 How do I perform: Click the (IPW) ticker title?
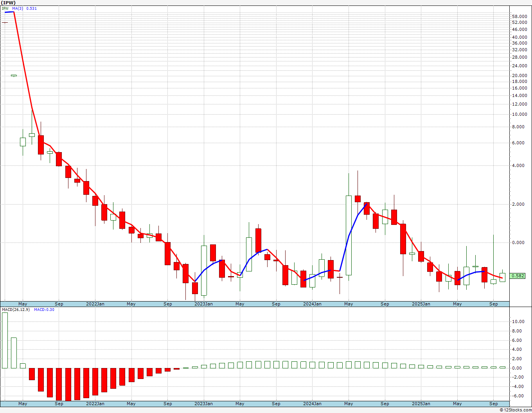tap(8, 3)
